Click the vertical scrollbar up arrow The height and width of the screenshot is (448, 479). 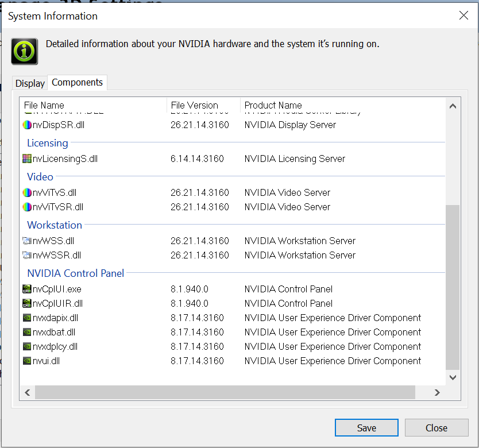pyautogui.click(x=453, y=106)
